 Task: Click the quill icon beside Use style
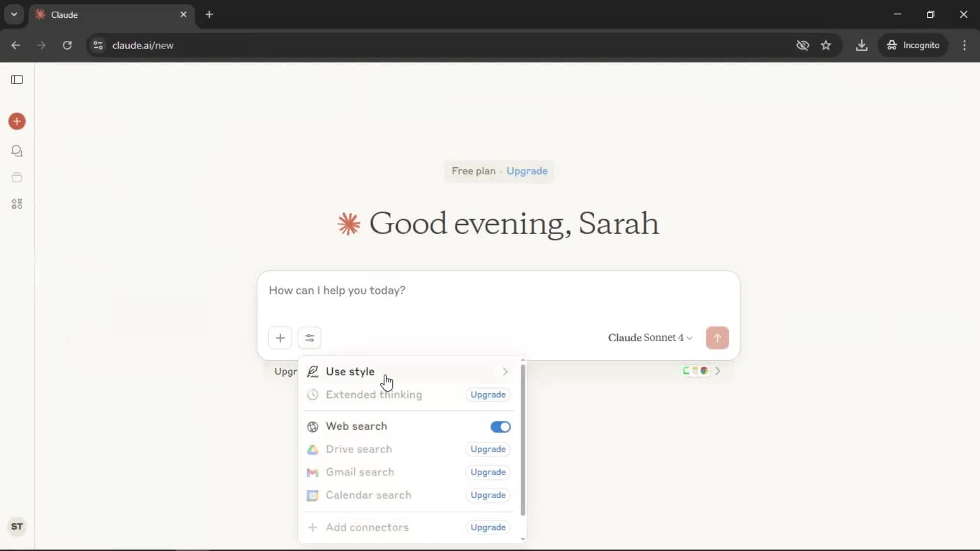(x=312, y=372)
